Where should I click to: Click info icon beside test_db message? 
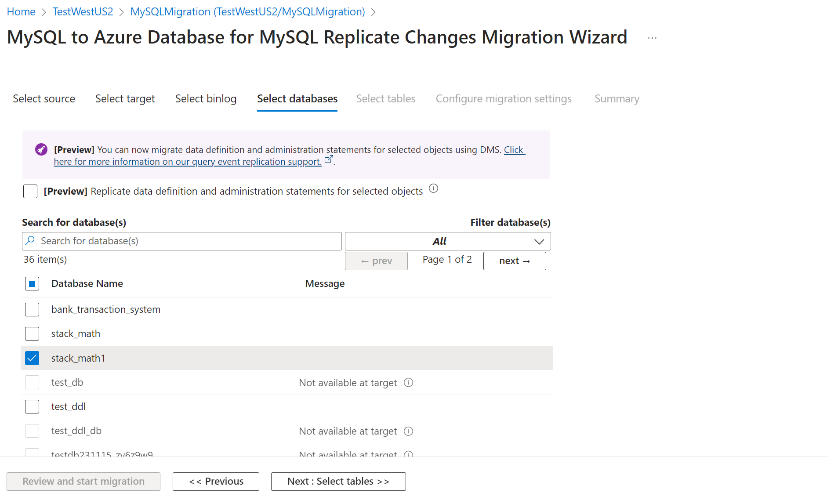pos(408,383)
